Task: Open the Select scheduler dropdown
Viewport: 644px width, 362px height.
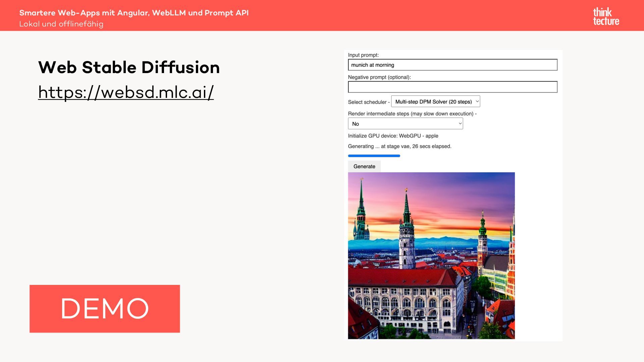Action: [435, 102]
